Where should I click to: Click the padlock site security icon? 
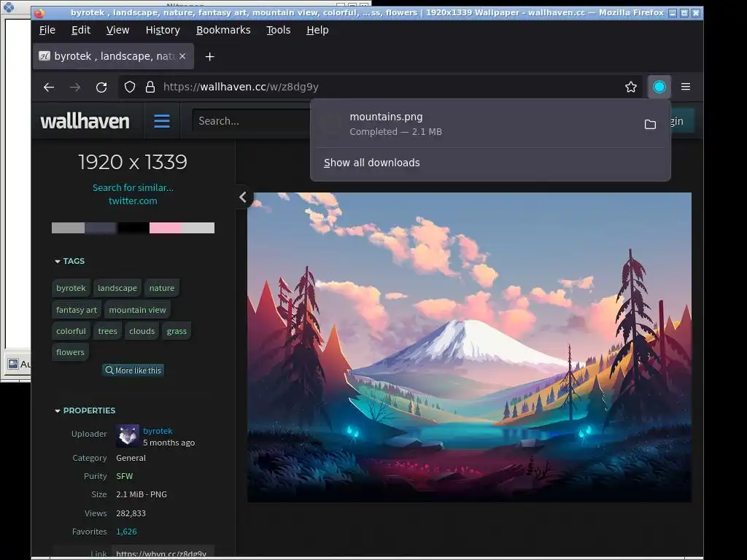(x=150, y=87)
